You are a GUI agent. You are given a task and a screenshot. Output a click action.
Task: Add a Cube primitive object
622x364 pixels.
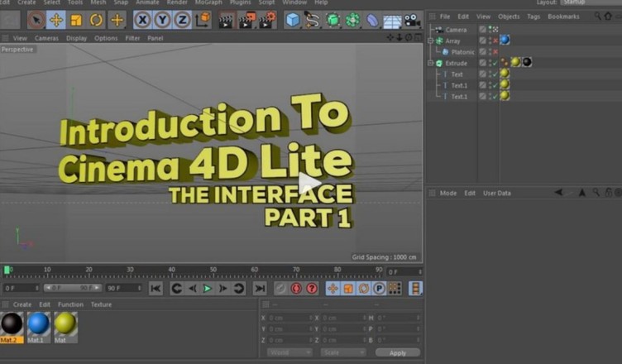[293, 20]
